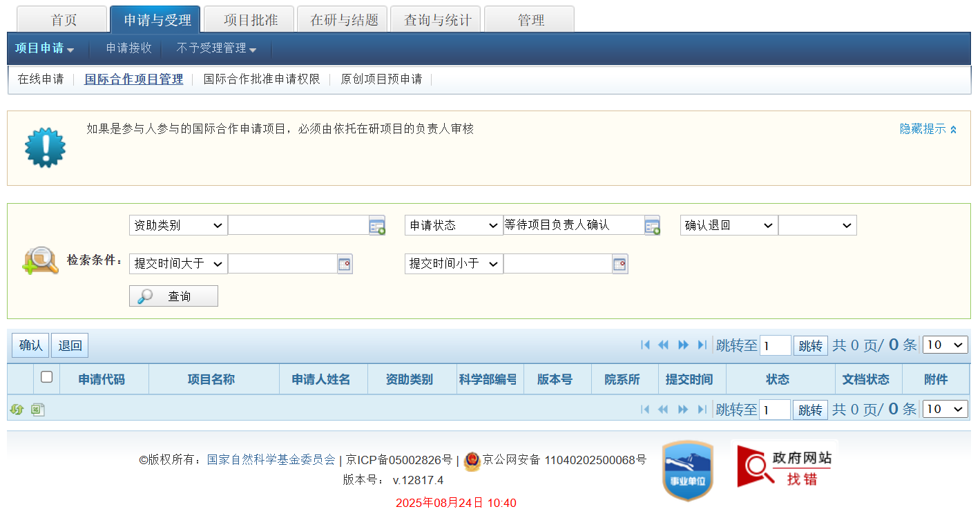Click the 政府网站找错 badge icon
Screen dimensions: 980x518
(x=785, y=466)
